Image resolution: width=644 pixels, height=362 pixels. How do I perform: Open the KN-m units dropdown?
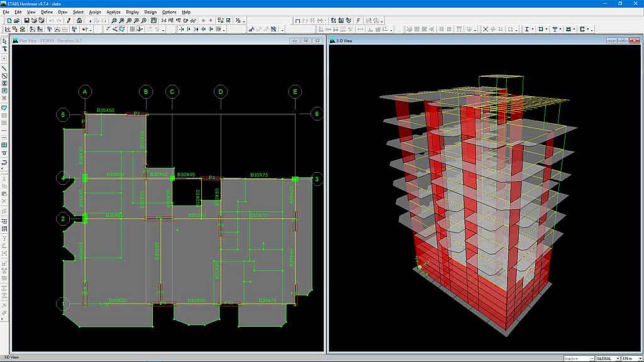640,358
